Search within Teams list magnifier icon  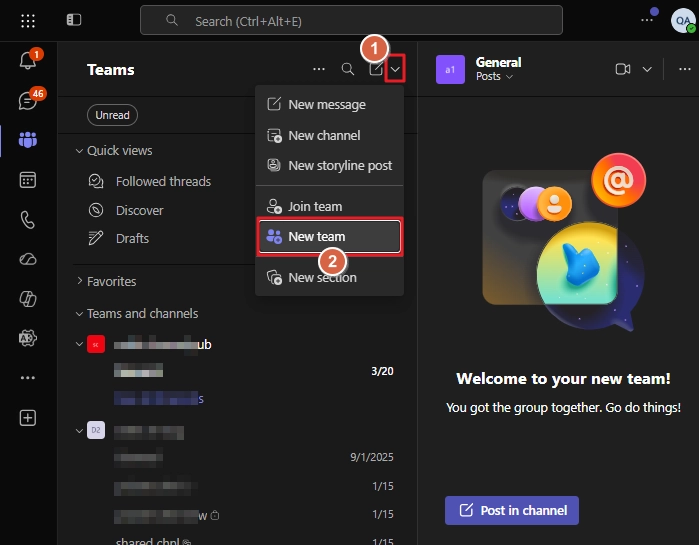[348, 69]
